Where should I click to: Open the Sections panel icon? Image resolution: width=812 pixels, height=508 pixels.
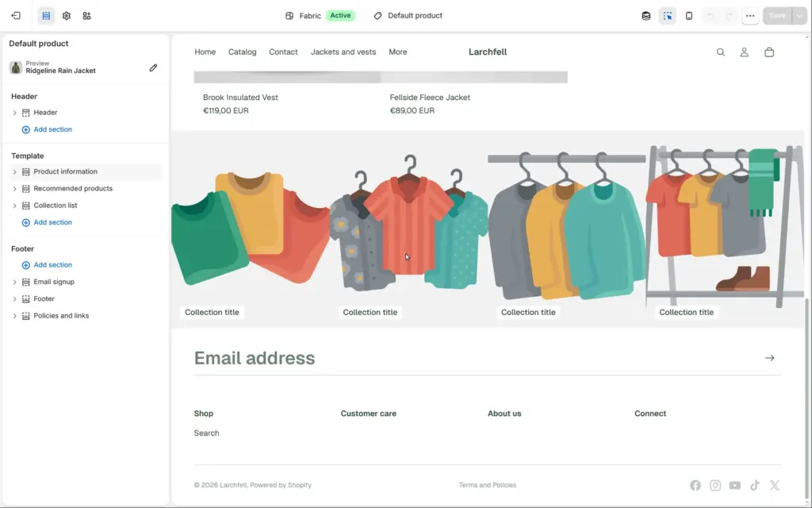click(x=46, y=16)
